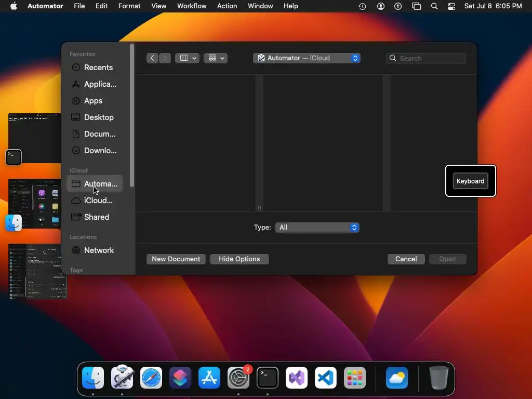Select Applications in the sidebar
Viewport: 532px width, 399px height.
point(95,84)
